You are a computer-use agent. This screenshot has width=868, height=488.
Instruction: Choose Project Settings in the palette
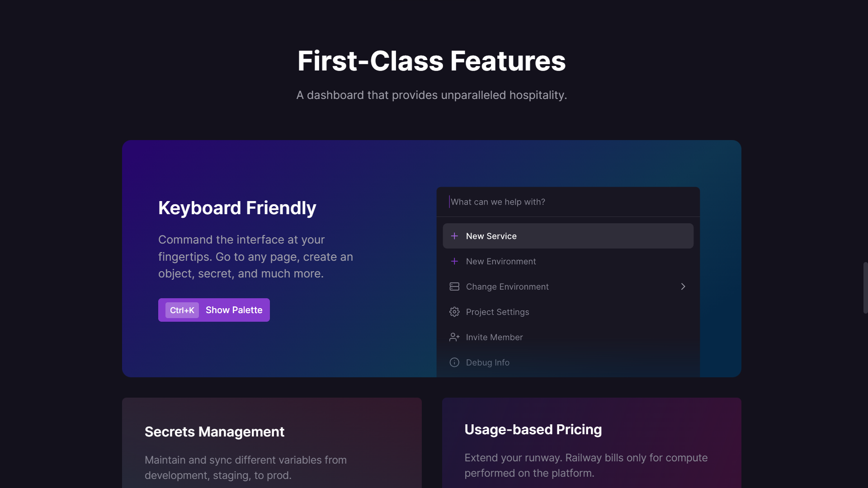tap(568, 312)
